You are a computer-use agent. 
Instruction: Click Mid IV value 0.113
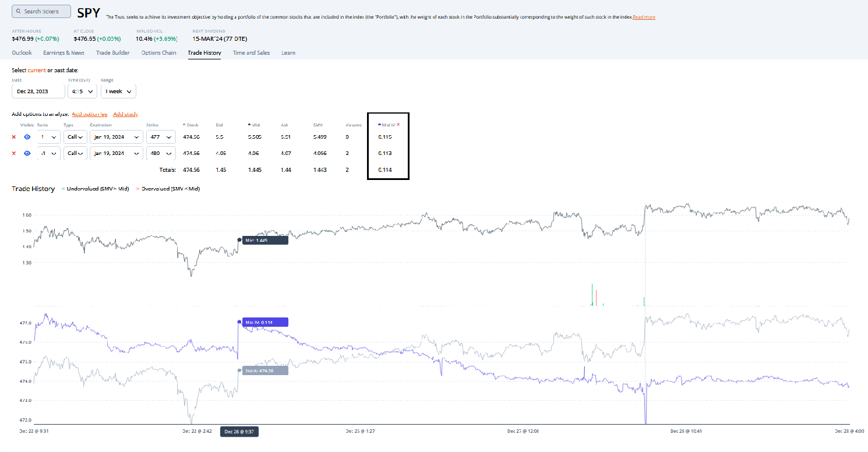[384, 153]
